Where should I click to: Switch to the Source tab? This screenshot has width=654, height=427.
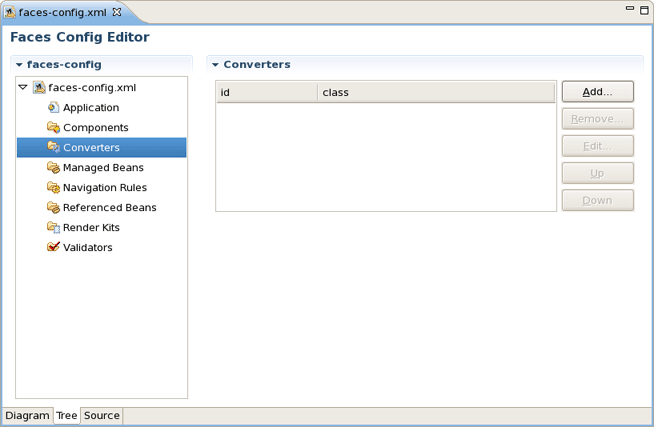point(101,416)
